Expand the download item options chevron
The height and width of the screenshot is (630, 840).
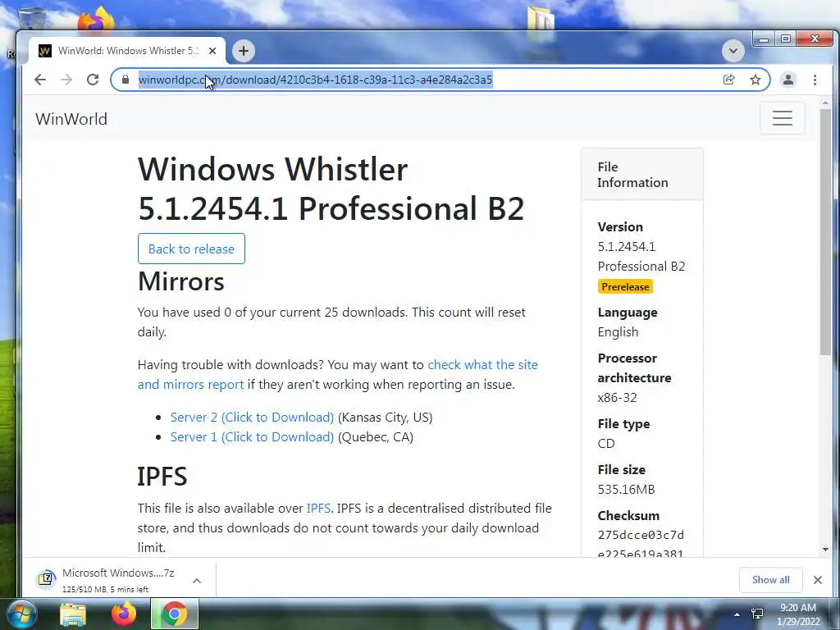[197, 581]
